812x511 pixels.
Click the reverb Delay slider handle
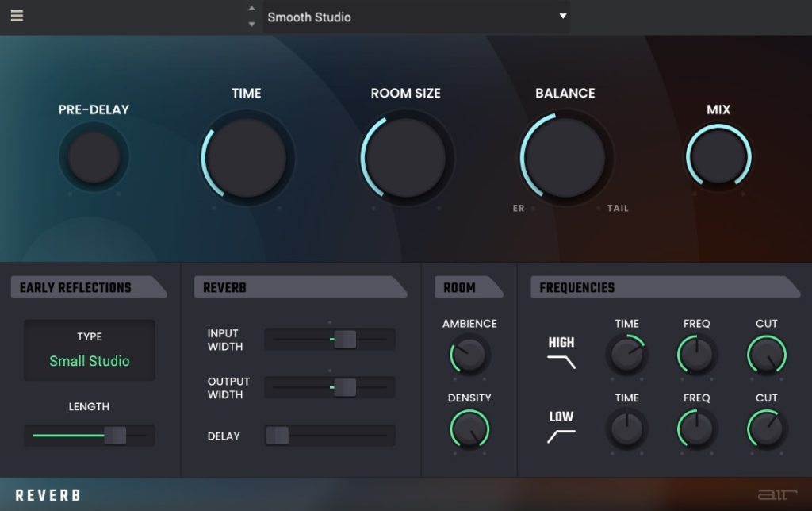point(278,436)
